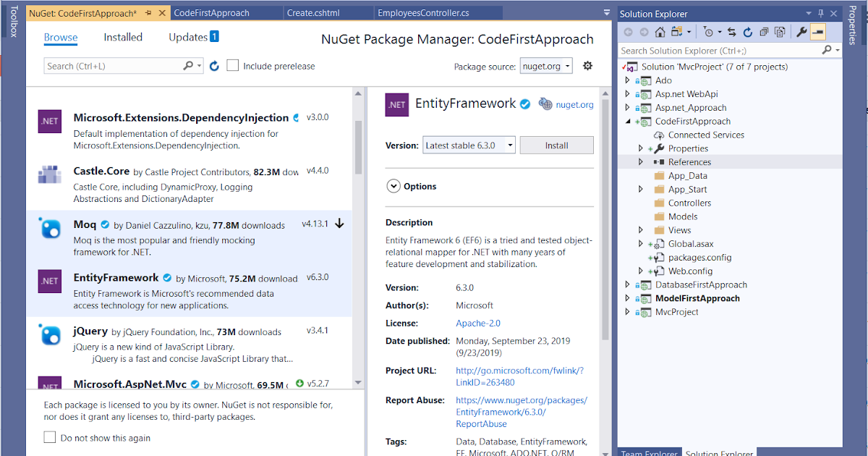
Task: Click Sync with Active Document arrows icon
Action: 732,32
